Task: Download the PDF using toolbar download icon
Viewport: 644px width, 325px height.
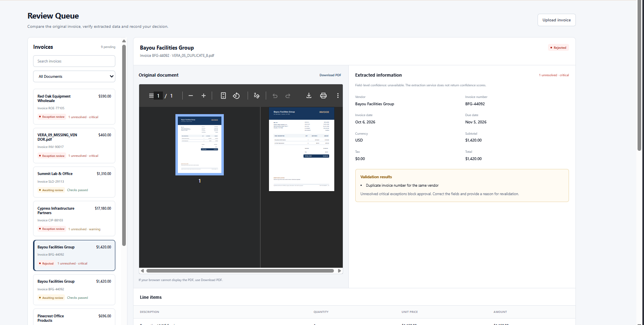Action: pos(309,96)
